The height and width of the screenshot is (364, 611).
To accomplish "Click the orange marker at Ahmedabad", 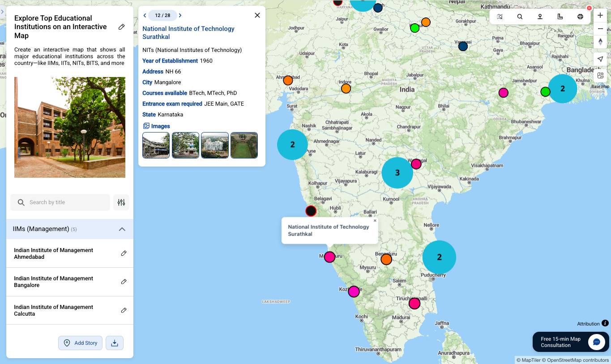I will tap(288, 81).
